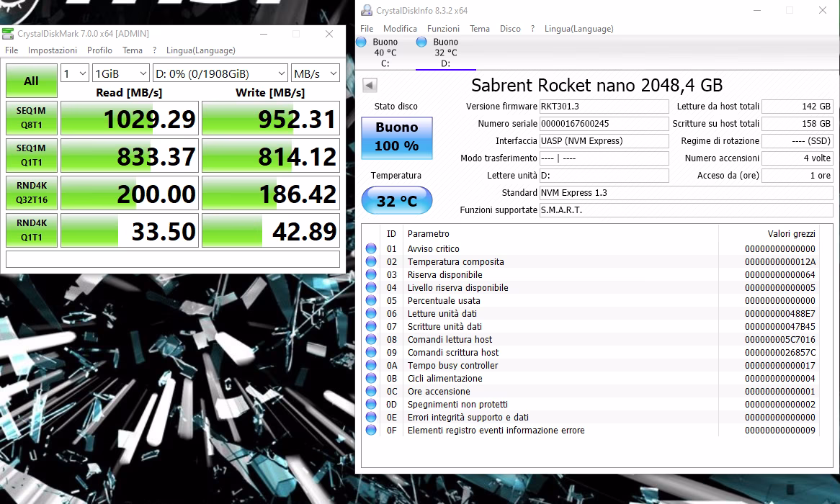Click status orb for Tempo busy controller
Image resolution: width=840 pixels, height=504 pixels.
coord(371,365)
